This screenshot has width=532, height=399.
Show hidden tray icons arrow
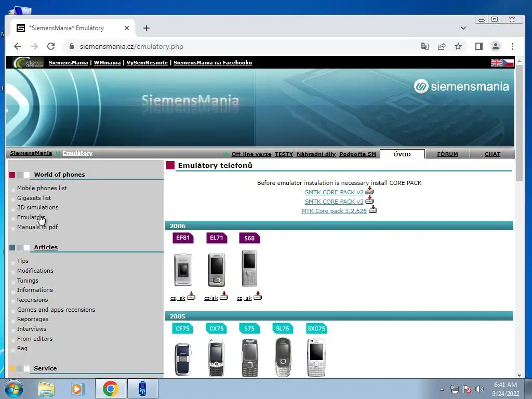pos(442,389)
